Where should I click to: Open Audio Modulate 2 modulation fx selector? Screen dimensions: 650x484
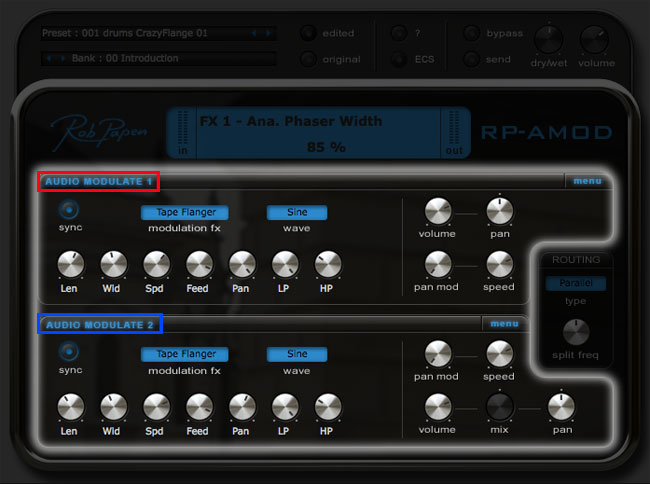point(184,354)
